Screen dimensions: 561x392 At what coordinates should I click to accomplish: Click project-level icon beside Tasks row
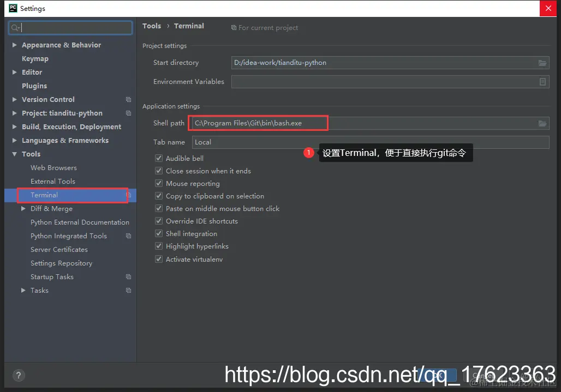tap(128, 291)
